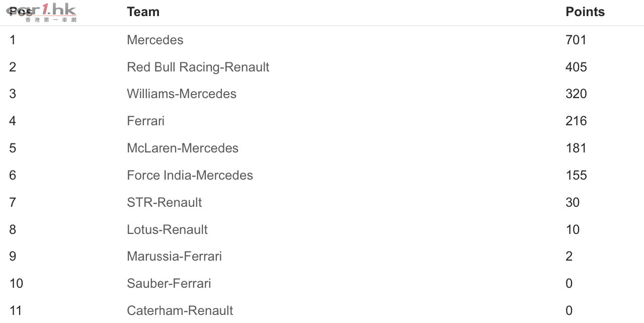Screen dimensions: 644x323
Task: Click Force India-Mercedes entry
Action: [190, 176]
